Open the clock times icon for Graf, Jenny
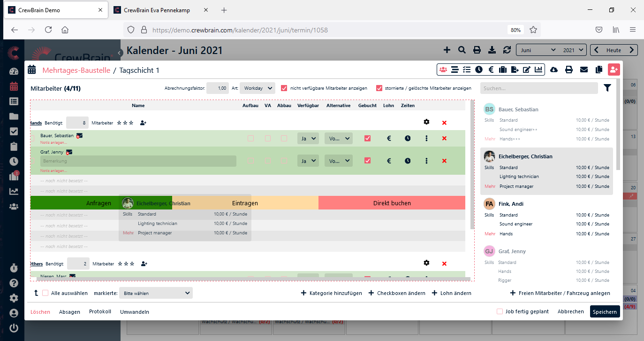The height and width of the screenshot is (341, 644). (x=408, y=161)
